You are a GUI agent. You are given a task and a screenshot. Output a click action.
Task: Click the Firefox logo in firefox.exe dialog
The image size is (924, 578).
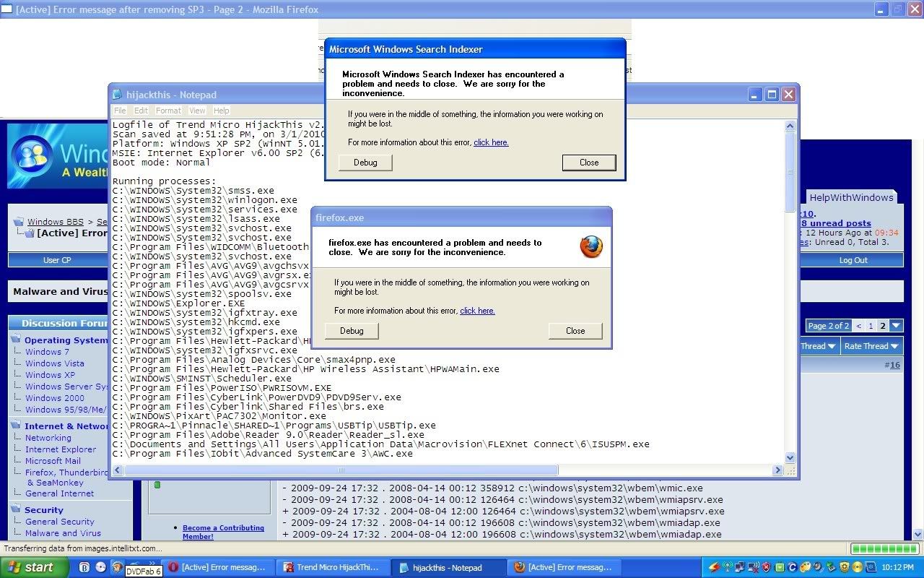[x=590, y=247]
